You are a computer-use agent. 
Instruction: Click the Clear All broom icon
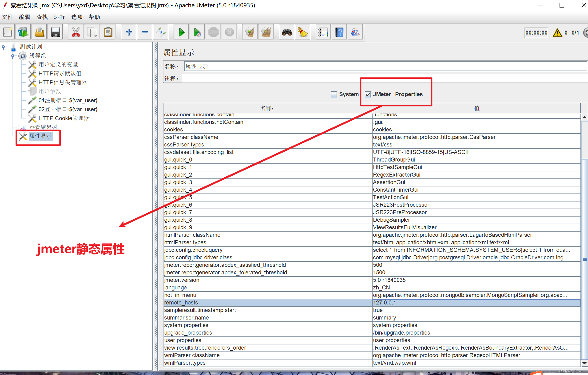coord(266,32)
